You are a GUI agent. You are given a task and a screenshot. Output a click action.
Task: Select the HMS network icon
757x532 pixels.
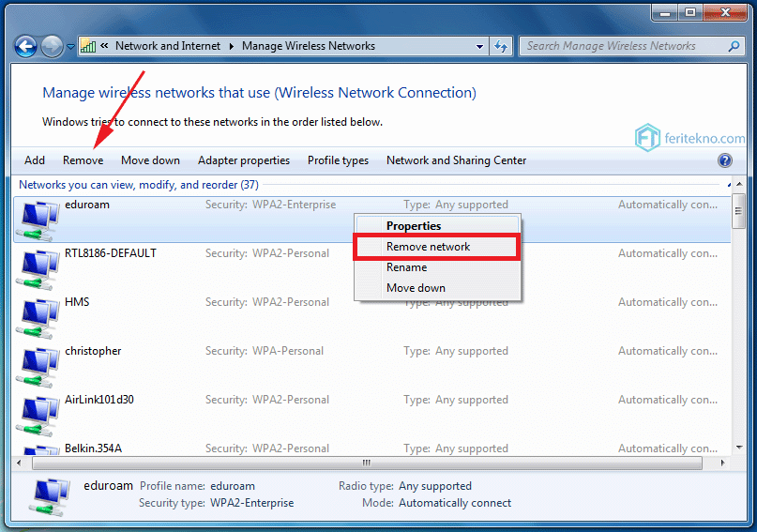tap(38, 318)
